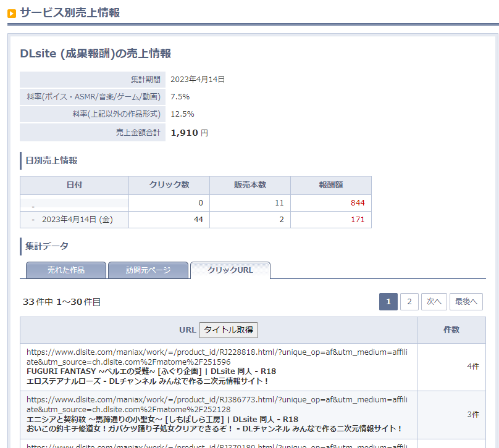Click the DLsite (成果報酬)の売上情報 heading
This screenshot has height=448, width=499.
96,54
